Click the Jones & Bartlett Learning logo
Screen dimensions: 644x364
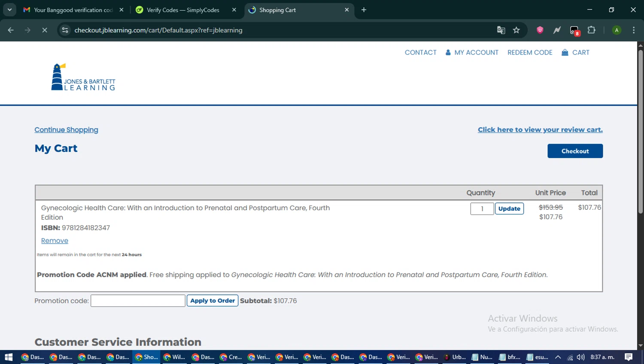coord(83,77)
